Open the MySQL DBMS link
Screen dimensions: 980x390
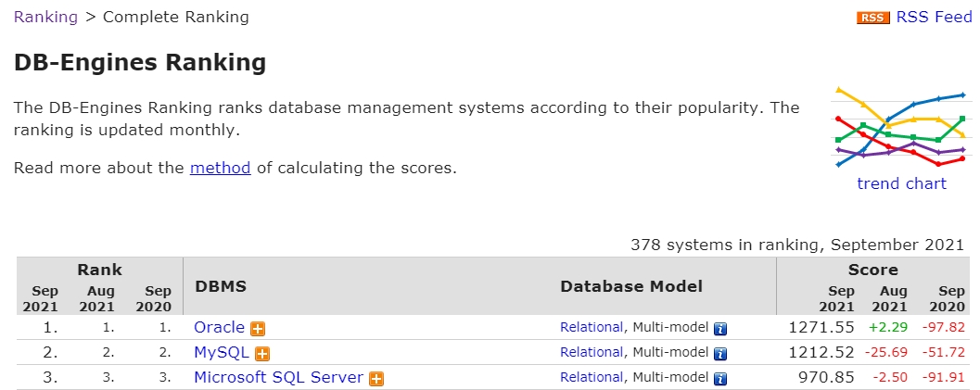(222, 353)
